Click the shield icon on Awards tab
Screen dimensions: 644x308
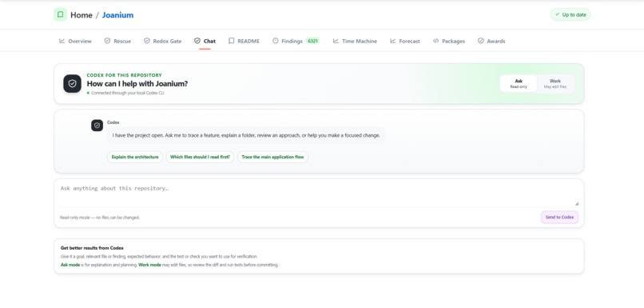[x=480, y=41]
